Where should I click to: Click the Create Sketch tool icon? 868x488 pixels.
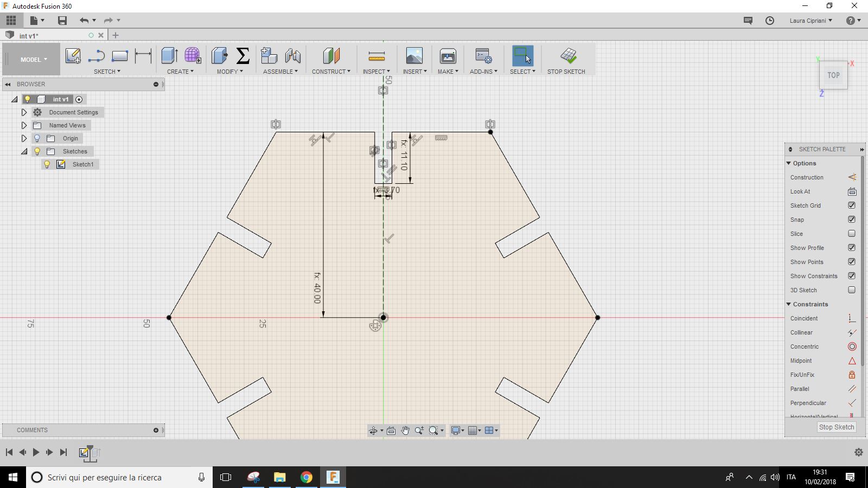point(73,55)
